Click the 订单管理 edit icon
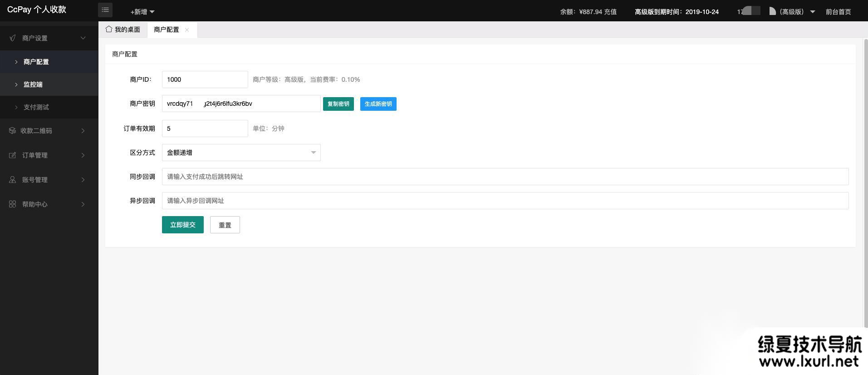The image size is (868, 375). pos(12,155)
